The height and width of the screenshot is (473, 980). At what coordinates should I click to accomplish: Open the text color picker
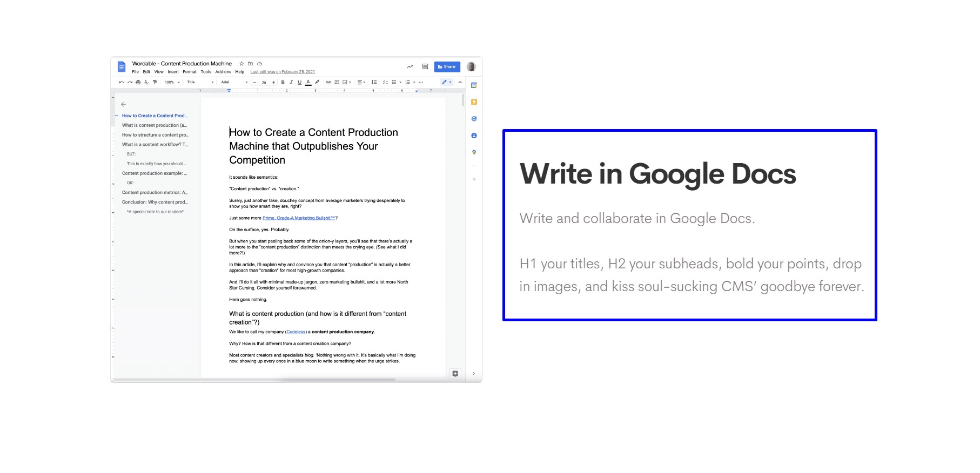pyautogui.click(x=308, y=82)
